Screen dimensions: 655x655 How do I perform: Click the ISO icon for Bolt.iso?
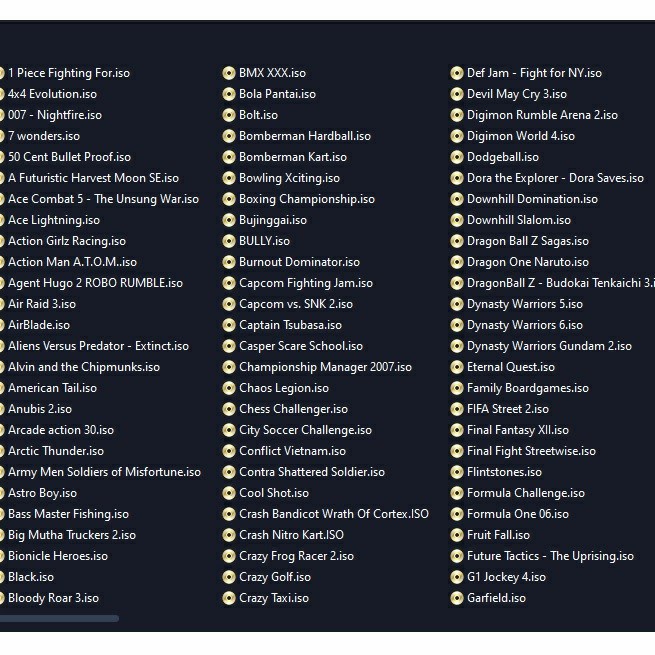(x=228, y=115)
